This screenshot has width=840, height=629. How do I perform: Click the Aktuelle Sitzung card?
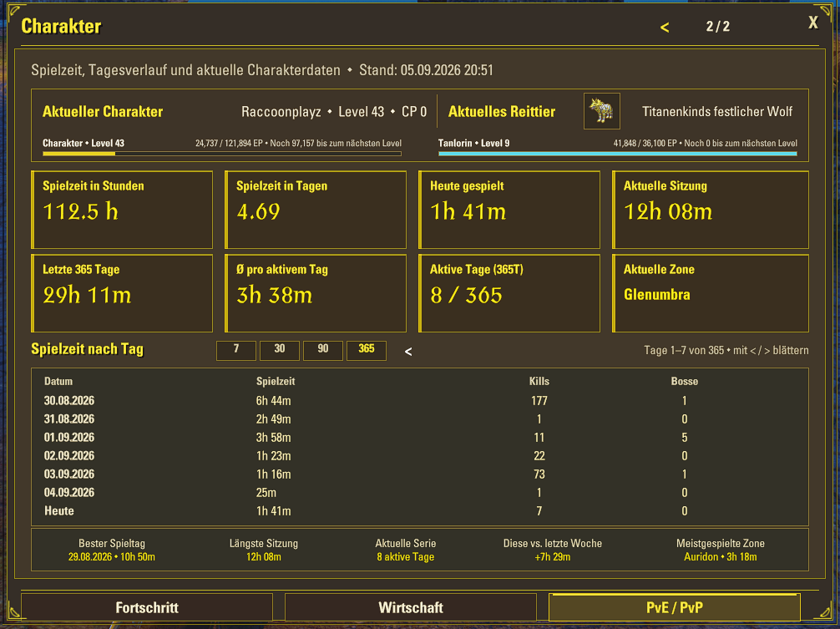point(711,210)
